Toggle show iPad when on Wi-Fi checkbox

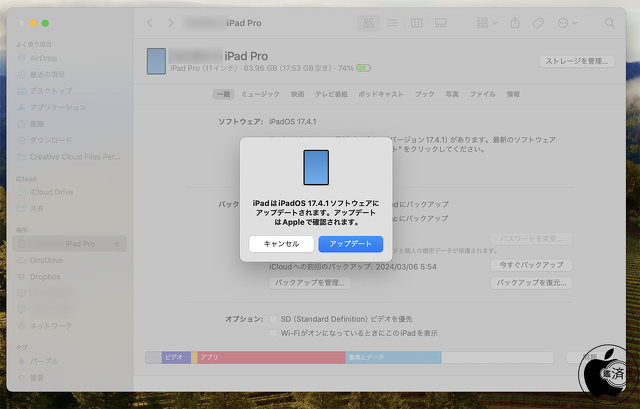[x=273, y=333]
